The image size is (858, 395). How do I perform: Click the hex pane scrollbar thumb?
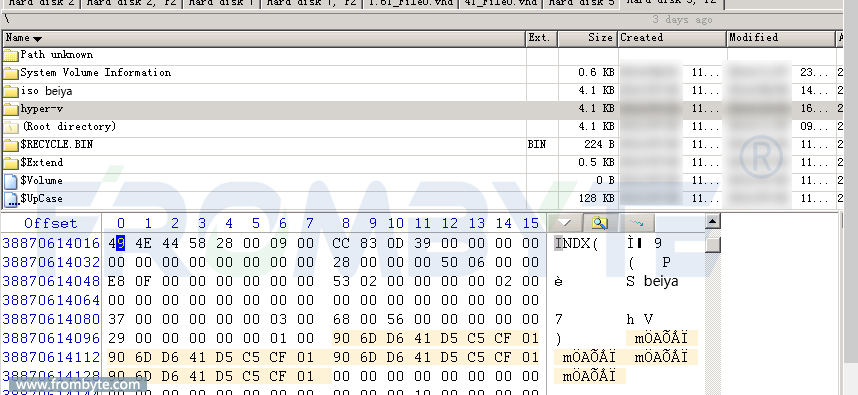[x=712, y=245]
